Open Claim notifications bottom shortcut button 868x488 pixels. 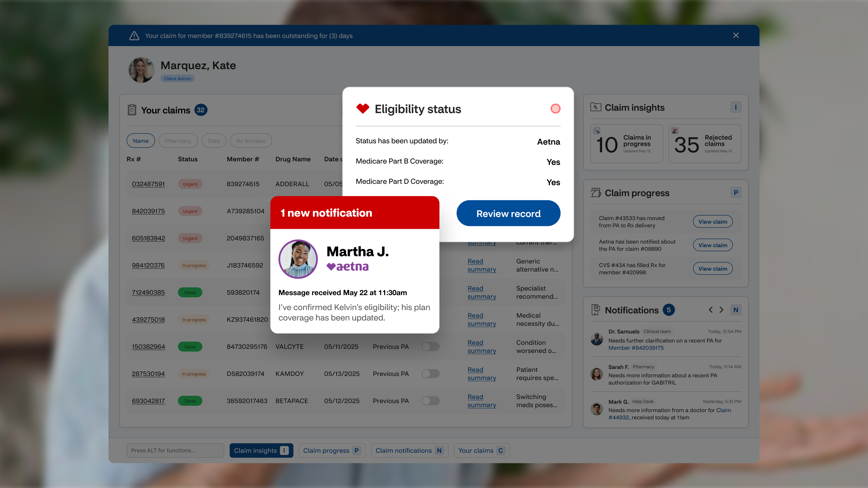click(x=409, y=451)
